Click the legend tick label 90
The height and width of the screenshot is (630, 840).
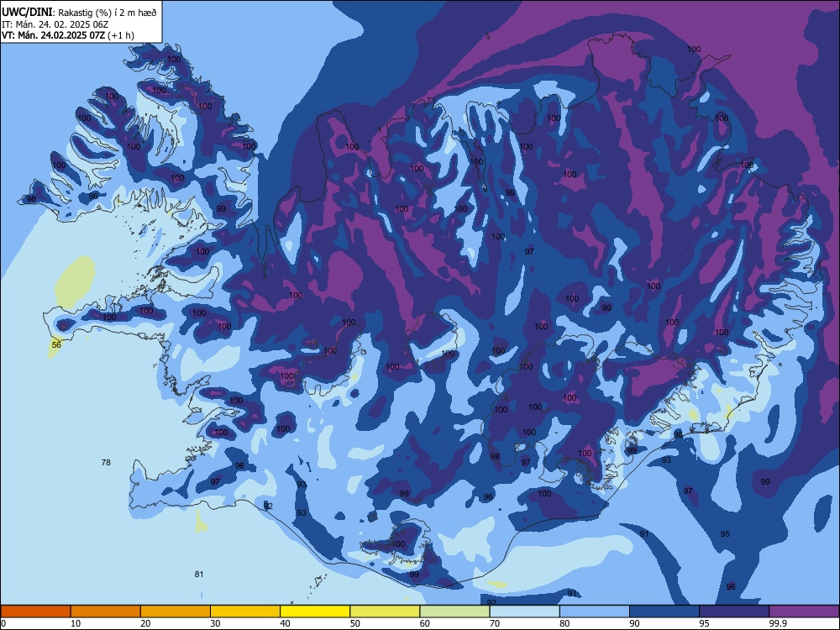(x=635, y=623)
